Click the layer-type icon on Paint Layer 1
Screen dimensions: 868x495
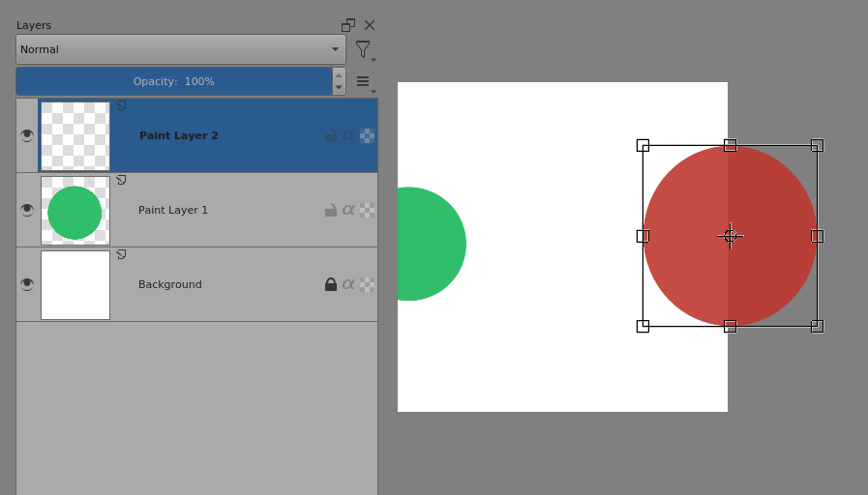[121, 180]
